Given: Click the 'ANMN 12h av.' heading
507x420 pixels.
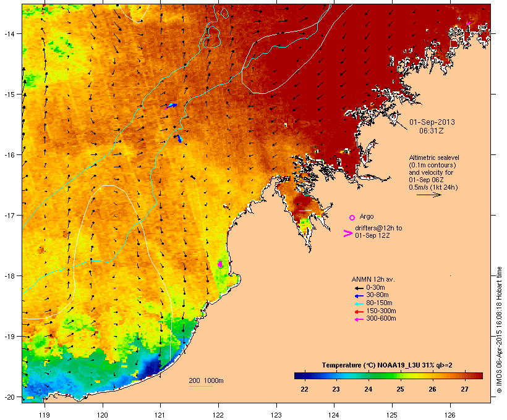Looking at the screenshot, I should [373, 279].
